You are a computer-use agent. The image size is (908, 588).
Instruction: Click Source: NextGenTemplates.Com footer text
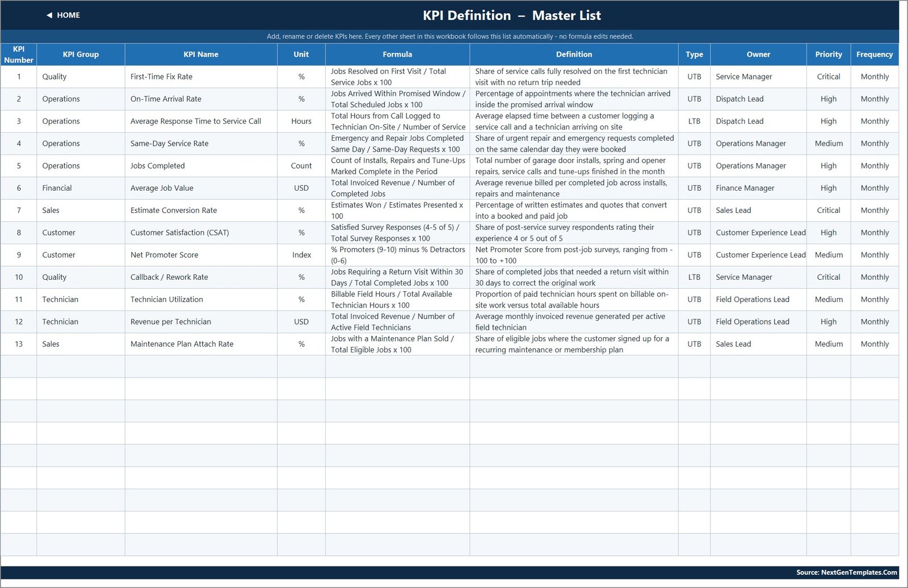point(846,572)
